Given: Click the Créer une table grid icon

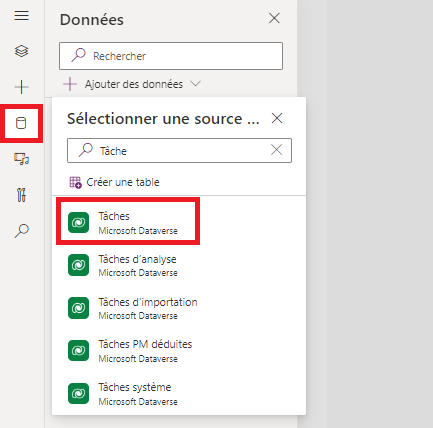Looking at the screenshot, I should pyautogui.click(x=75, y=183).
